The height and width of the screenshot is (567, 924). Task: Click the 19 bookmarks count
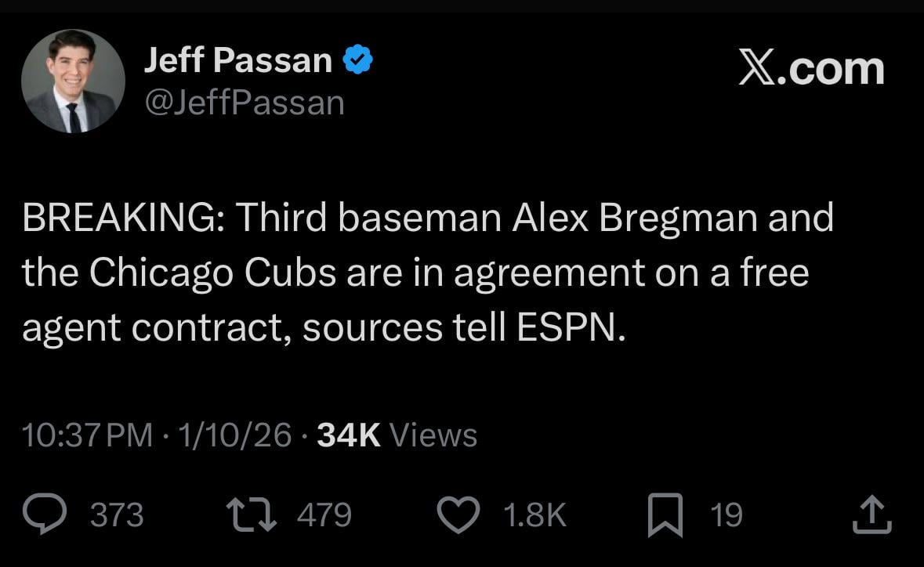coord(727,515)
